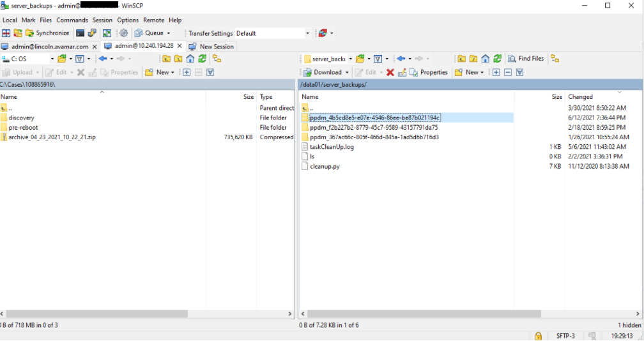
Task: Click the Changed column header
Action: coord(580,97)
